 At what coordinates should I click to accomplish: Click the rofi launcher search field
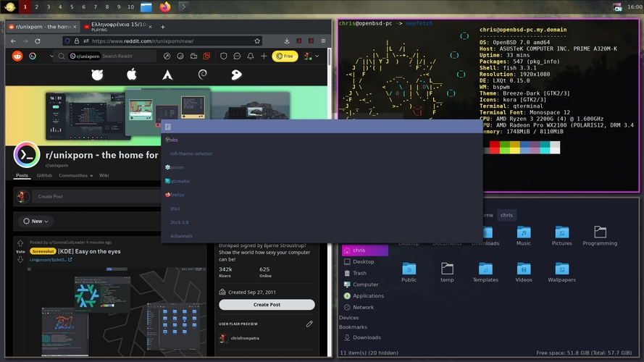[x=322, y=127]
